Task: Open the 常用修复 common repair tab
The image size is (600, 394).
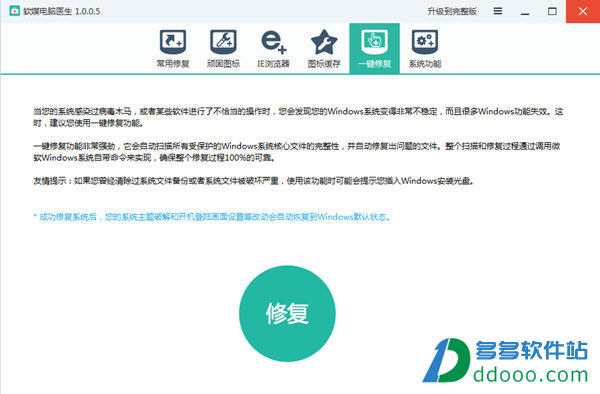Action: click(x=173, y=49)
